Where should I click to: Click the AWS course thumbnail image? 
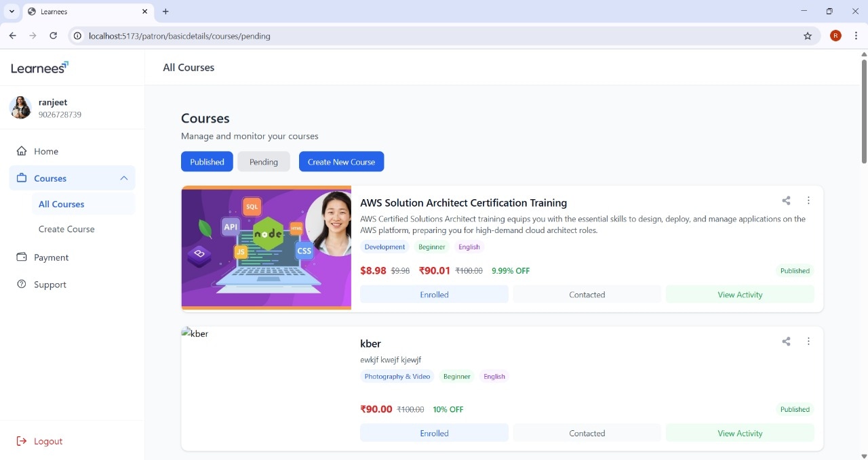266,248
